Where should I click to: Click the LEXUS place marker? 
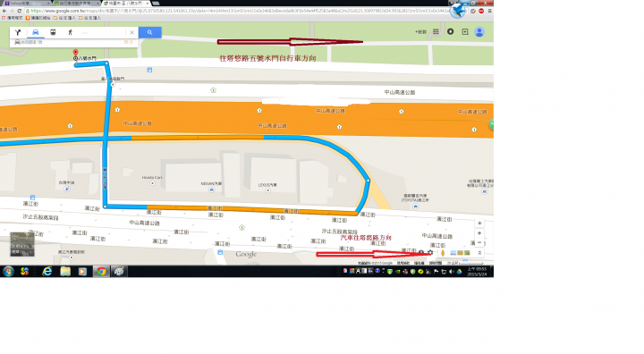(x=267, y=190)
